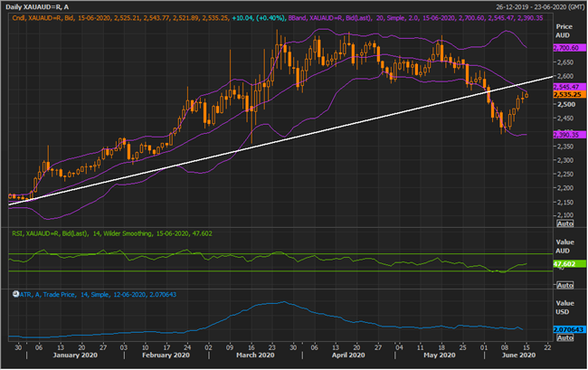Click the 26-12-2019 - 23-06-2020 date range
This screenshot has width=588, height=370.
[540, 6]
